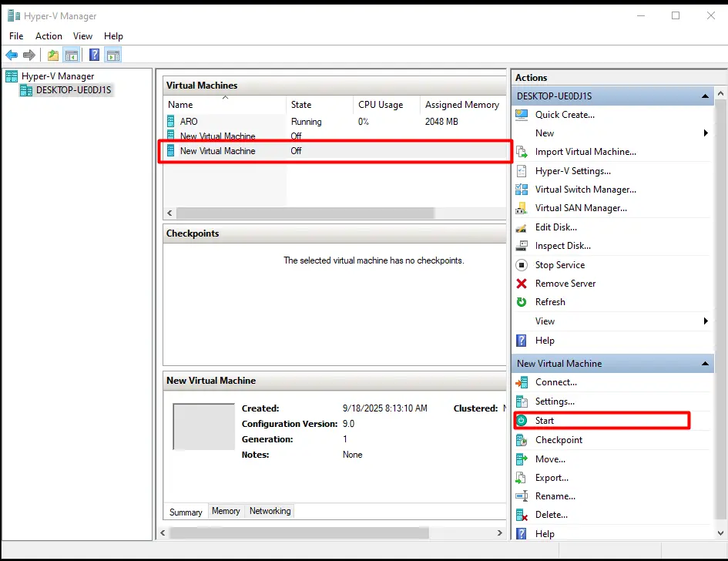This screenshot has width=728, height=561.
Task: Click the Hyper-V Settings icon
Action: (522, 171)
